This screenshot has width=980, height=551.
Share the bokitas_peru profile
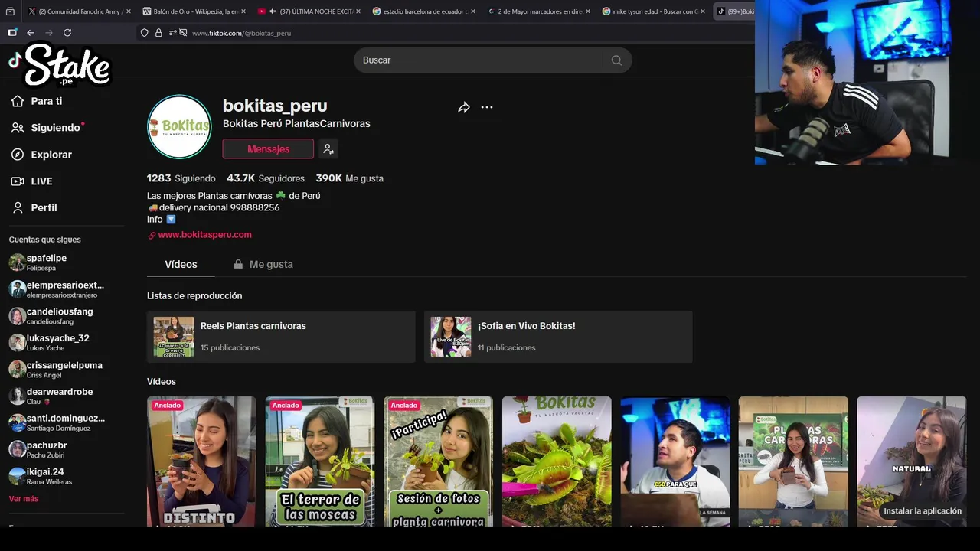(464, 108)
